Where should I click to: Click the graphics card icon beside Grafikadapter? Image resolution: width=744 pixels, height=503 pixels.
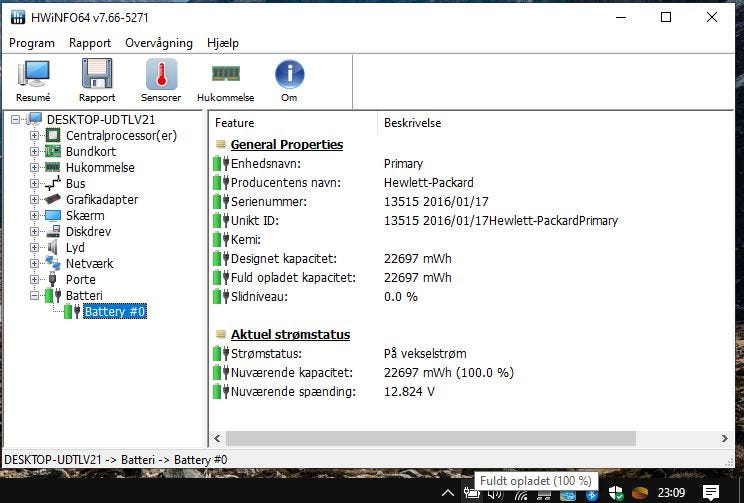tap(53, 199)
